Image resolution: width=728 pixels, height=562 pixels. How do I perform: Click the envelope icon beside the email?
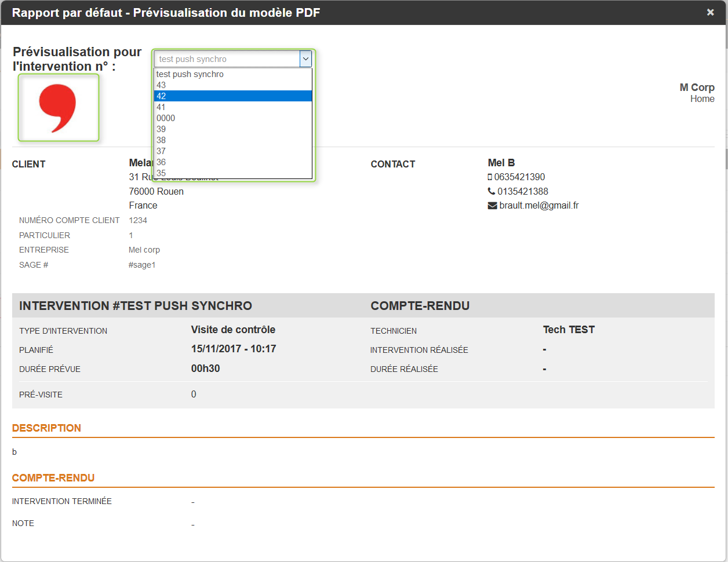tap(493, 206)
